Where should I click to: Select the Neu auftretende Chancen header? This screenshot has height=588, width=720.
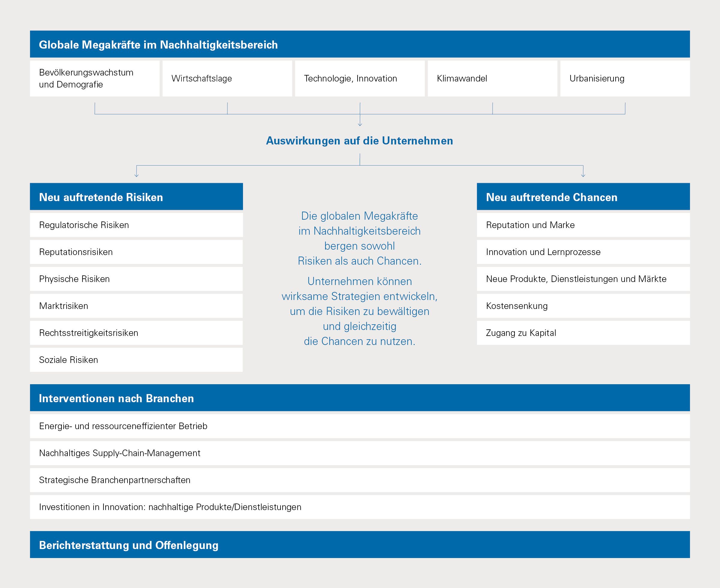pos(583,197)
